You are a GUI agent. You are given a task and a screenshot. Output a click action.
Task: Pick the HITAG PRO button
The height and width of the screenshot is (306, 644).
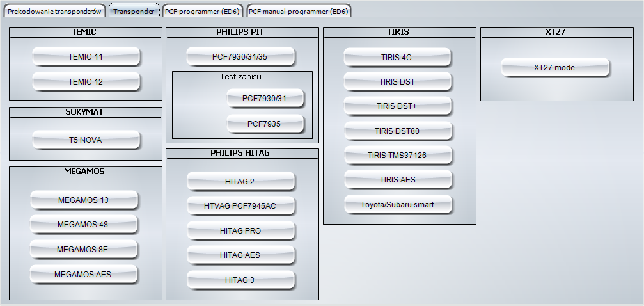coord(240,230)
